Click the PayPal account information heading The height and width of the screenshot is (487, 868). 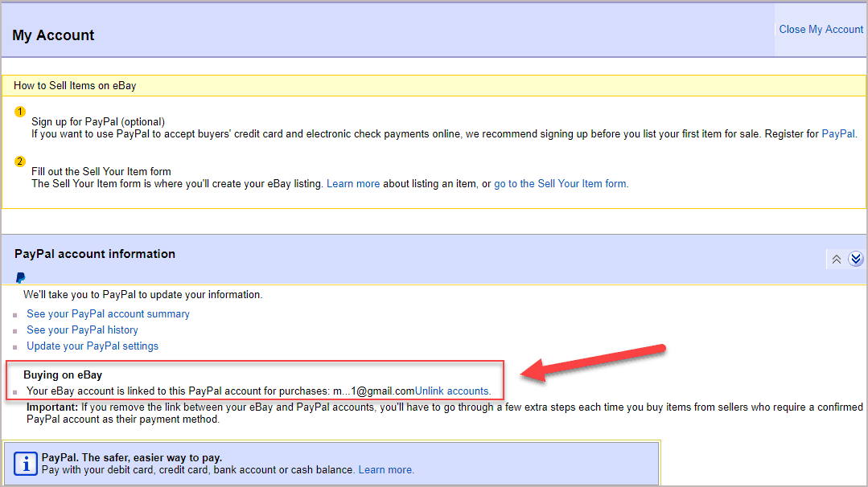pyautogui.click(x=95, y=254)
